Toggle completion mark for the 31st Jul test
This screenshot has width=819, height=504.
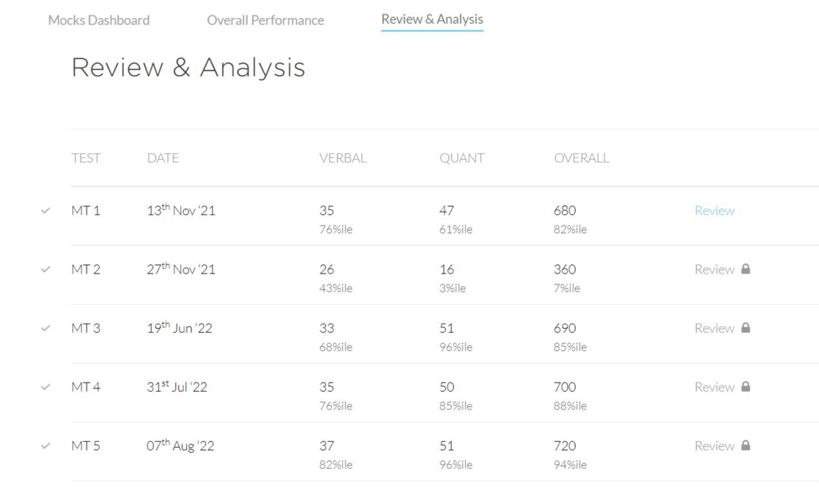pyautogui.click(x=46, y=386)
